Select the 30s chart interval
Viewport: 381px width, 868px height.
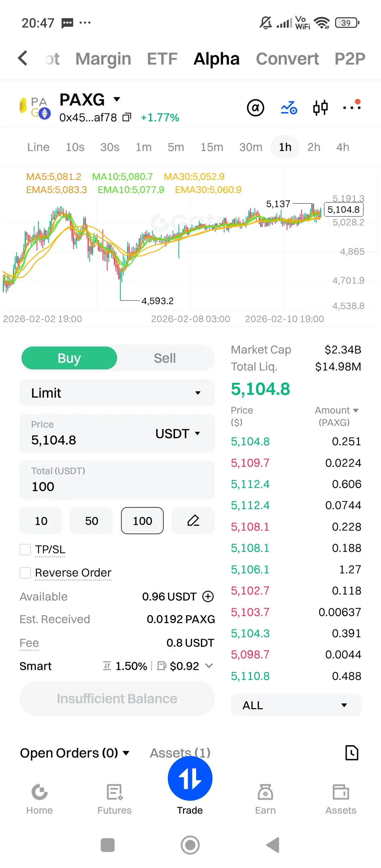(110, 147)
